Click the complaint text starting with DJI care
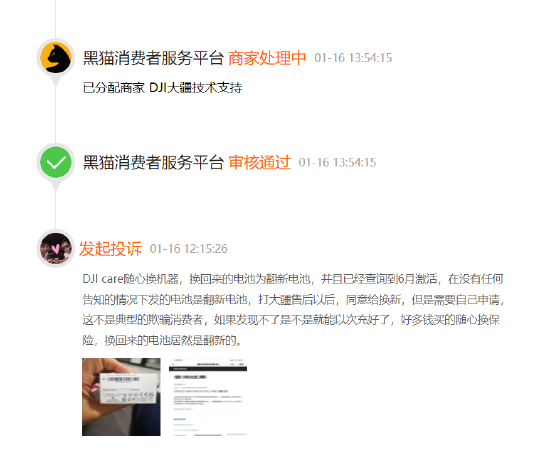 point(293,310)
